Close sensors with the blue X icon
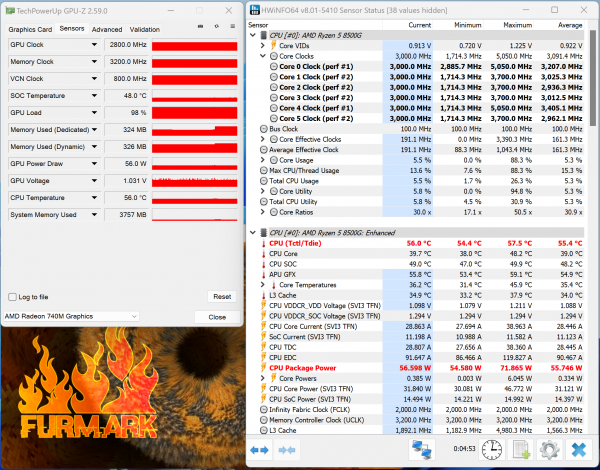This screenshot has width=600, height=470. pyautogui.click(x=578, y=450)
